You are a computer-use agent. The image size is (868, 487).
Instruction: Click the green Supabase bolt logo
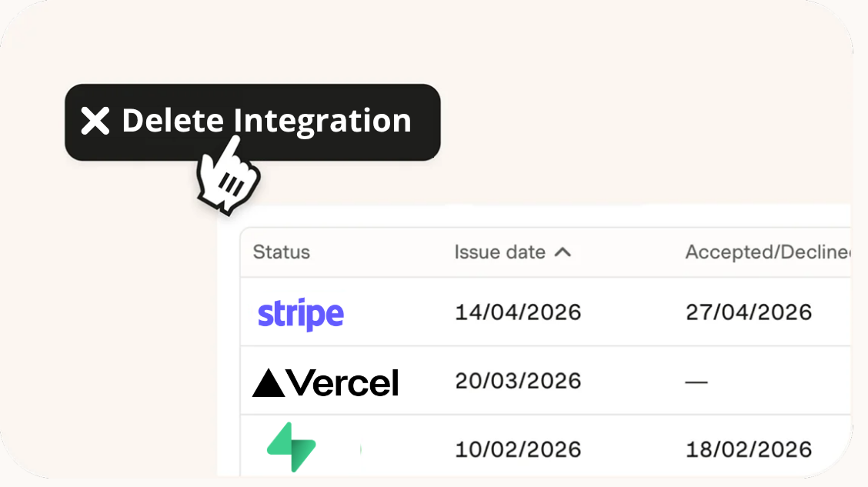pos(292,447)
